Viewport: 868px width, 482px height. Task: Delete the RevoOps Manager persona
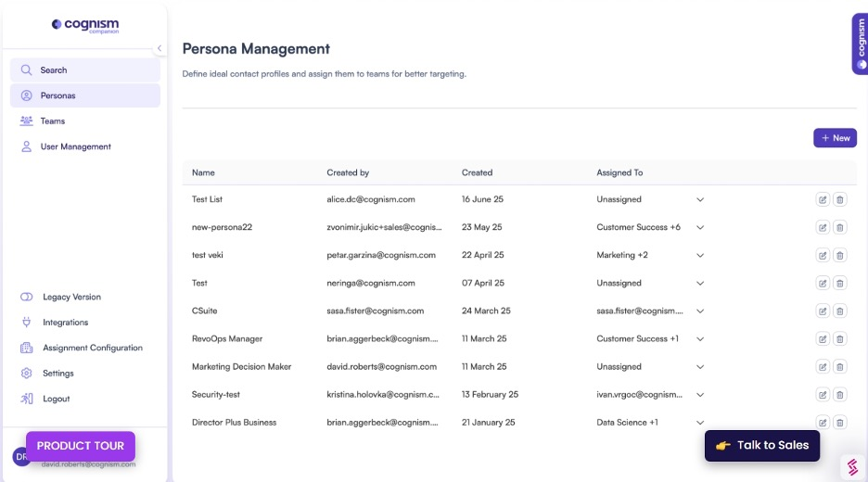[x=840, y=338]
